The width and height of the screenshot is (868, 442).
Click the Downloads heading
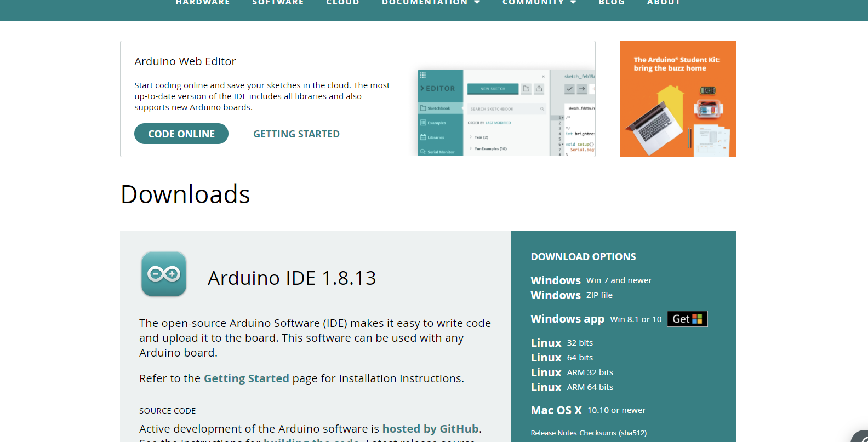click(x=185, y=194)
